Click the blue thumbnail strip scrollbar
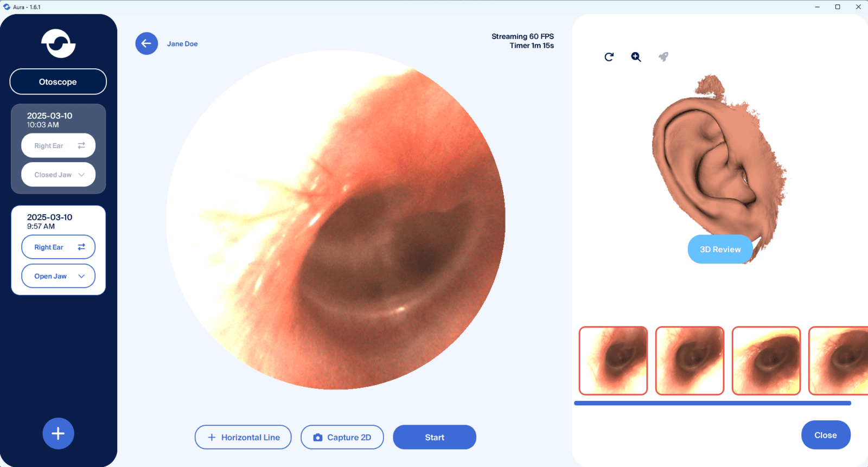The width and height of the screenshot is (868, 467). click(712, 403)
